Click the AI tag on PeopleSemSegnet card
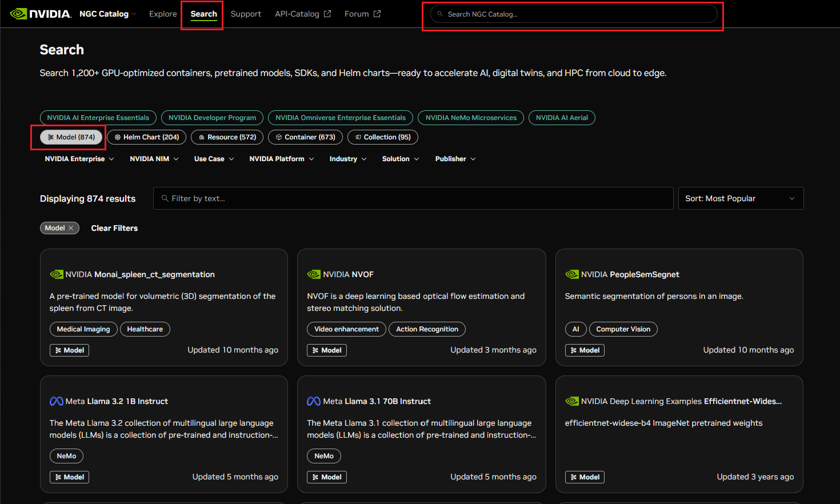The width and height of the screenshot is (840, 504). point(576,329)
